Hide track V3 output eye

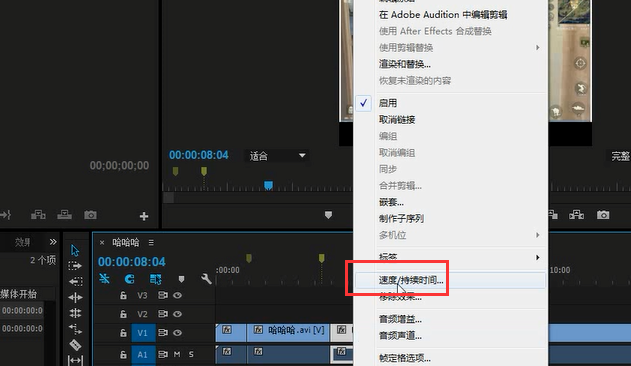point(177,296)
